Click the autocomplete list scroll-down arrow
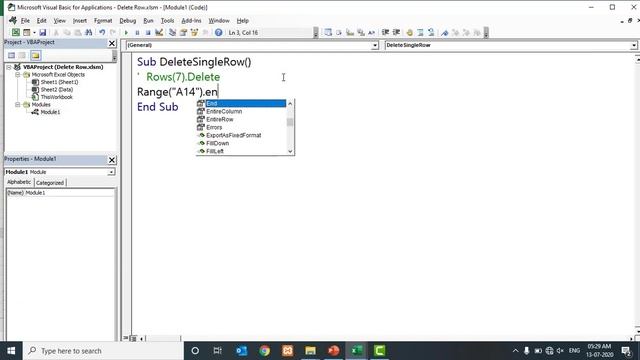The height and width of the screenshot is (360, 640). [x=290, y=151]
